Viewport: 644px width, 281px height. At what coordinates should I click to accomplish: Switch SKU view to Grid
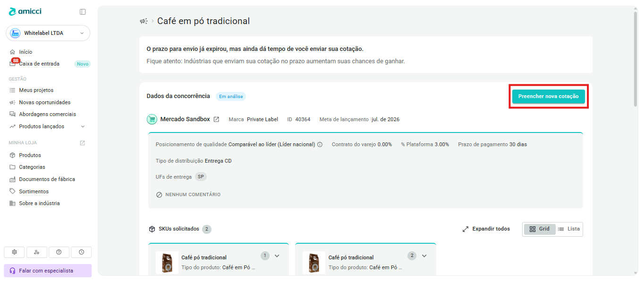540,229
